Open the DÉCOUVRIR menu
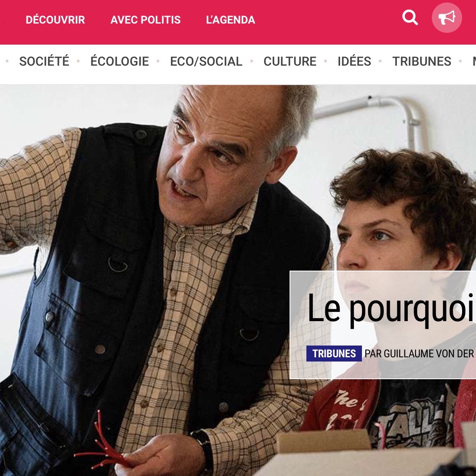The width and height of the screenshot is (476, 476). click(x=55, y=20)
